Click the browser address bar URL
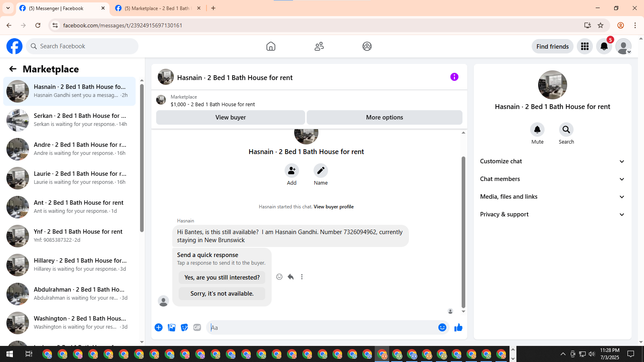The image size is (644, 362). tap(122, 25)
